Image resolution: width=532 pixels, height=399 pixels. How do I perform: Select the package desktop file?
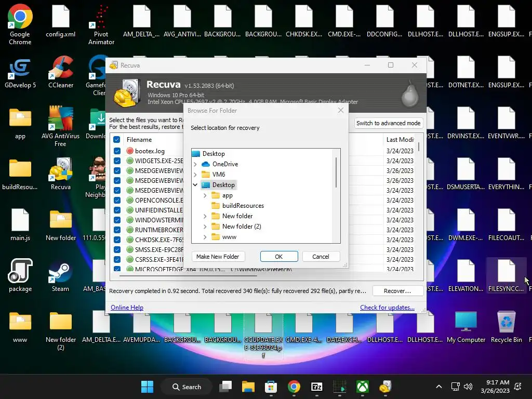point(20,275)
